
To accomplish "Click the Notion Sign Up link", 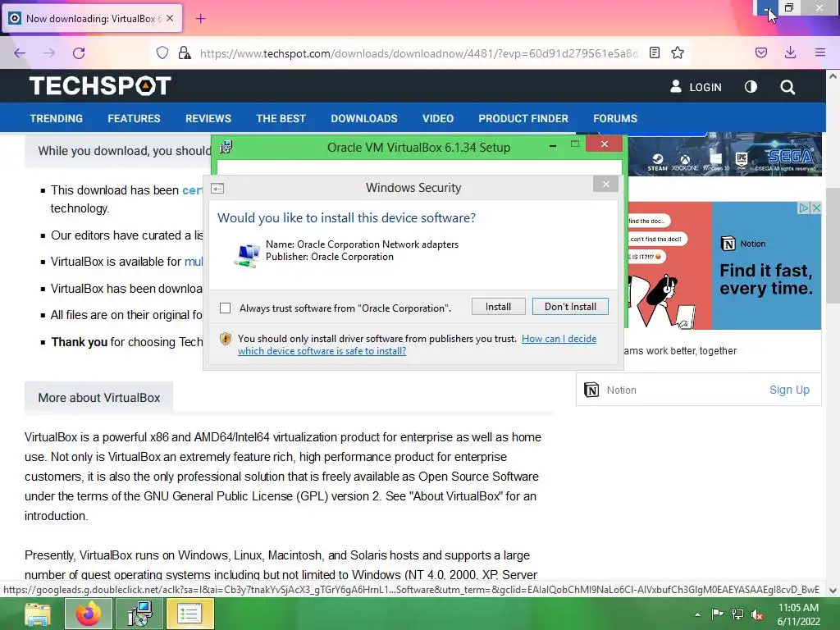I will (789, 390).
